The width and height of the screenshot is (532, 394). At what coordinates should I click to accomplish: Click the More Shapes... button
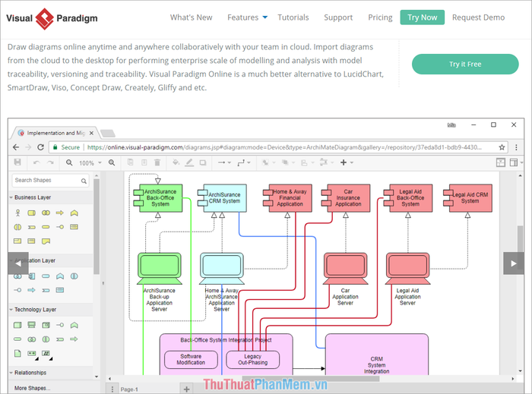point(32,388)
